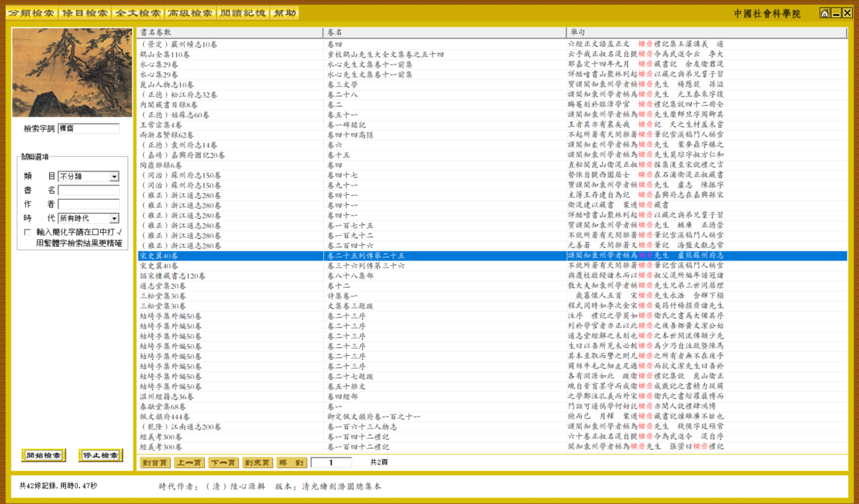This screenshot has width=859, height=504.
Task: Enable the simplified character input checkbox
Action: (x=27, y=231)
